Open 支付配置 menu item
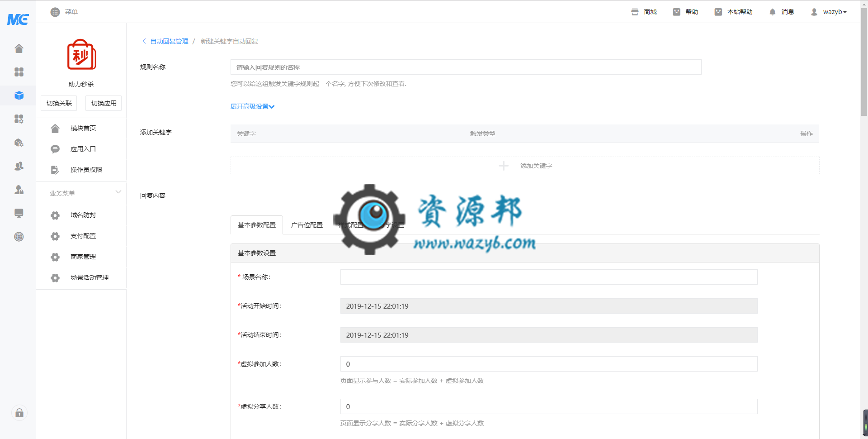The height and width of the screenshot is (439, 868). coord(83,236)
